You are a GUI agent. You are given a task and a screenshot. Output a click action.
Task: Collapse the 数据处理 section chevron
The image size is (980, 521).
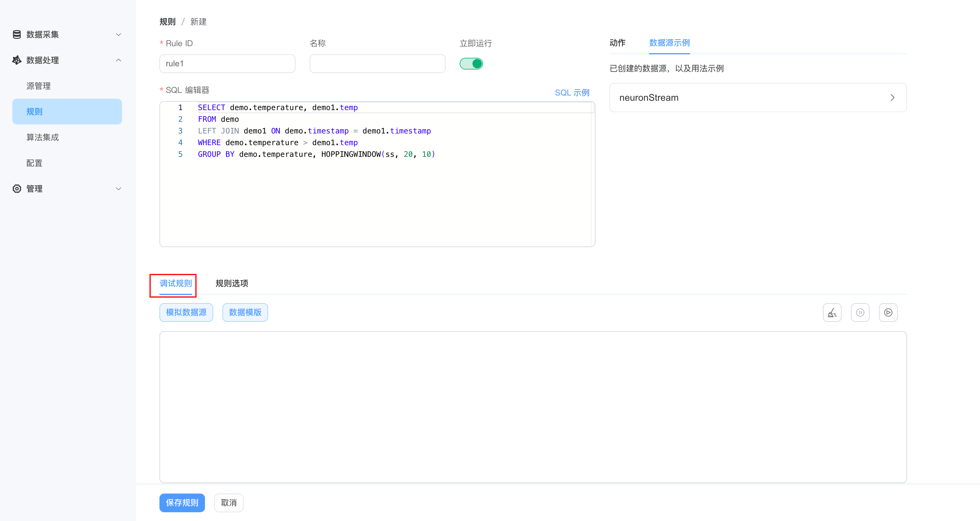(x=118, y=60)
